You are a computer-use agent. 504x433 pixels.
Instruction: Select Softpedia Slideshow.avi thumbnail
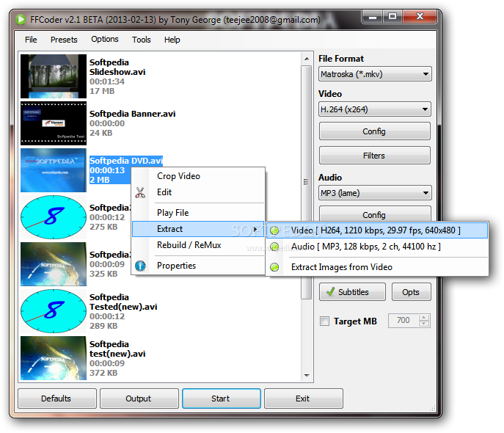[x=54, y=76]
